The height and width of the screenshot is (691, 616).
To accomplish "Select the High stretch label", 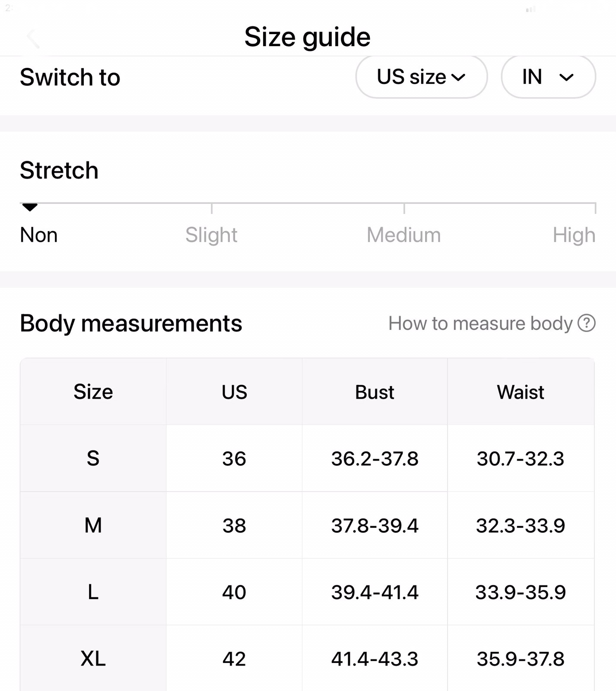I will click(x=574, y=235).
